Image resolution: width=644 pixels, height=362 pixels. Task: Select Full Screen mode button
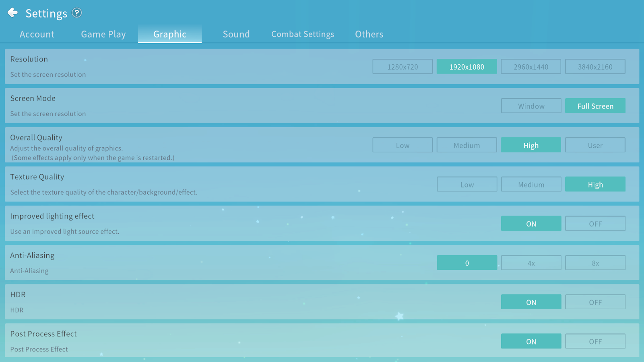tap(595, 106)
